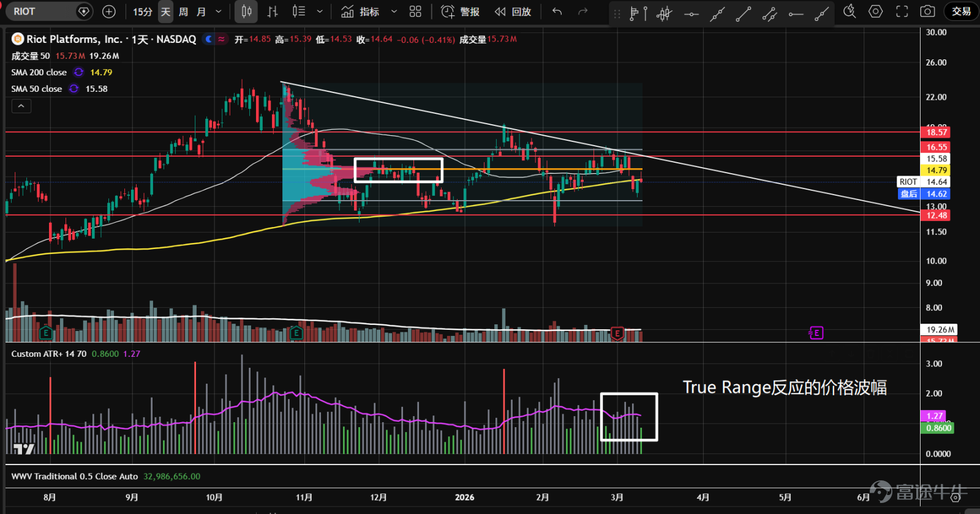Click the purple upcoming earnings E marker

tap(816, 333)
